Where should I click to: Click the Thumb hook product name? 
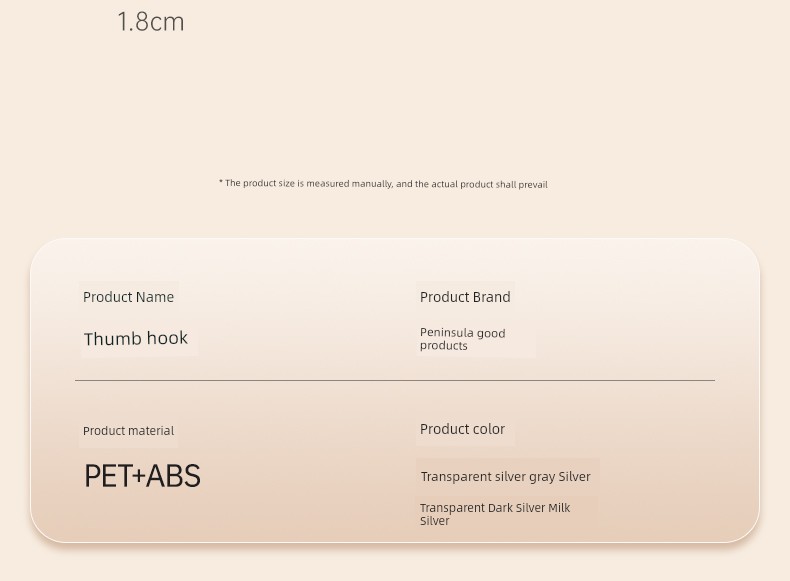click(x=136, y=339)
